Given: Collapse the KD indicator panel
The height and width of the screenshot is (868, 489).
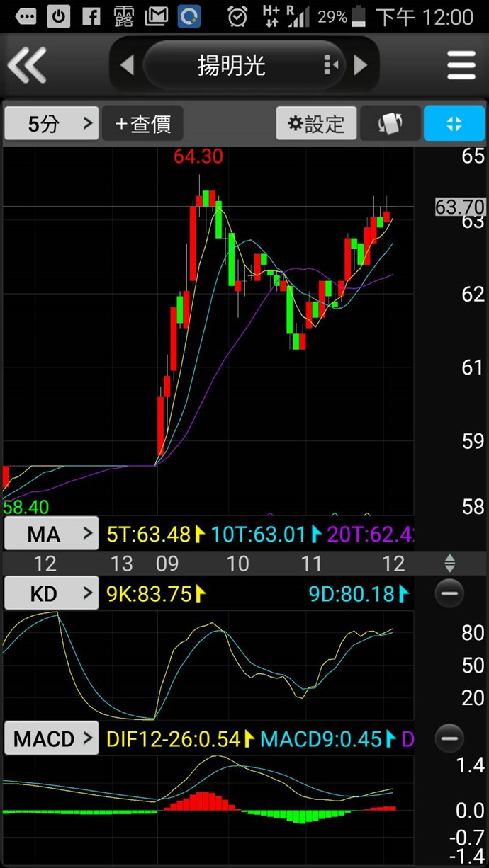Looking at the screenshot, I should pyautogui.click(x=449, y=593).
